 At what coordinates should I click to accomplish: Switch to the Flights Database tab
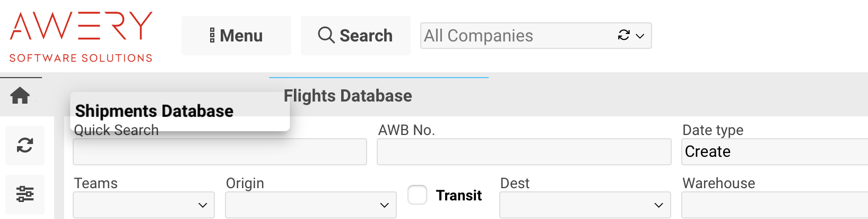tap(348, 96)
